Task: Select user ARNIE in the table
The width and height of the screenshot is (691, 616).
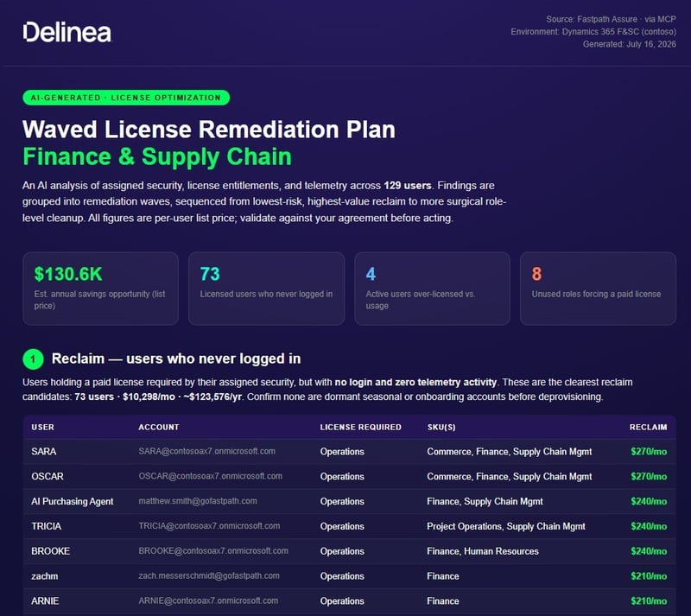Action: point(45,601)
